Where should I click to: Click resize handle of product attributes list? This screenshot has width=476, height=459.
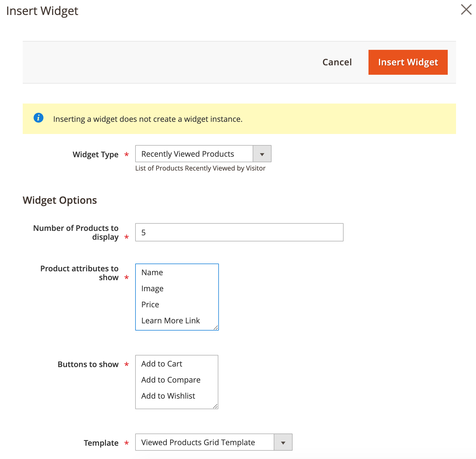216,328
